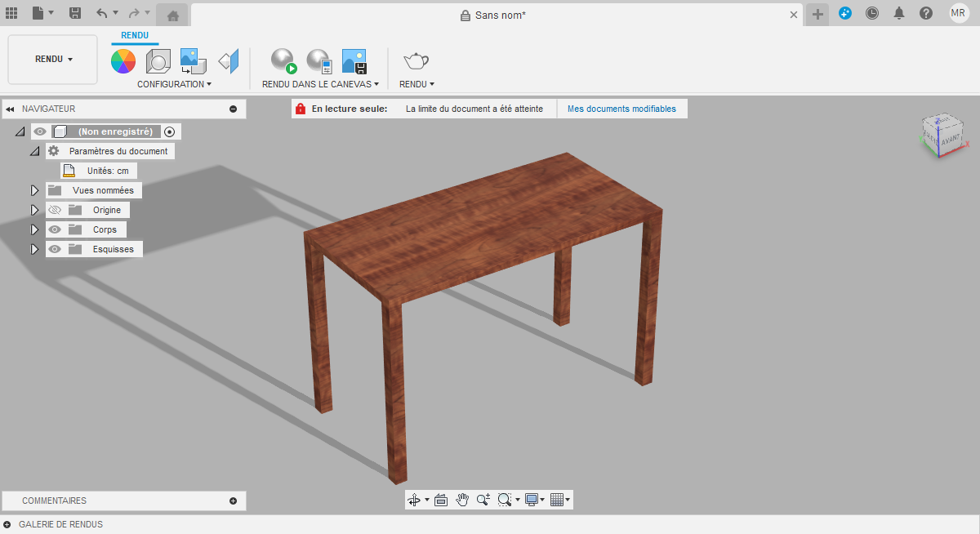
Task: Click the Appearance color wheel
Action: tap(122, 61)
